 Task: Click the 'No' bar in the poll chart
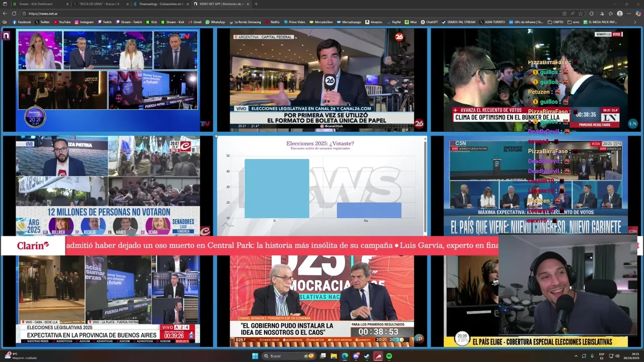(369, 210)
